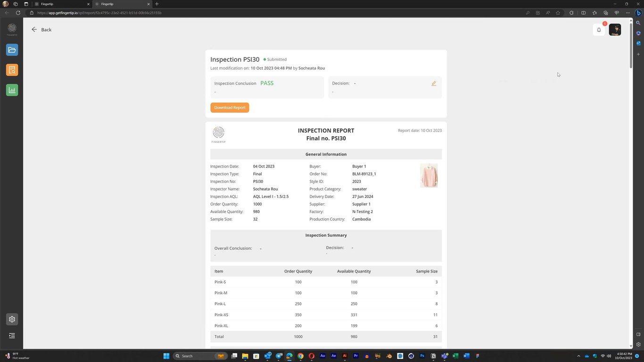This screenshot has height=362, width=644.
Task: Open Photoshop from the taskbar
Action: (x=422, y=356)
